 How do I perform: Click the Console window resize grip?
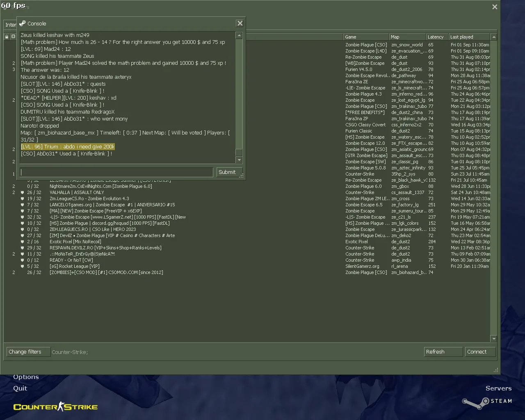click(x=242, y=176)
